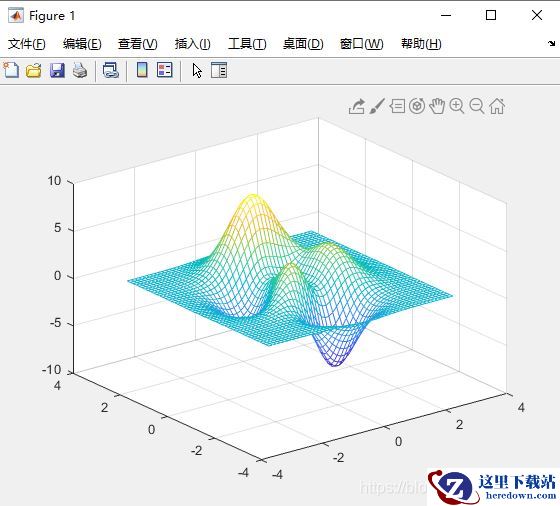Restore view with the home icon
Viewport: 560px width, 506px height.
point(497,106)
